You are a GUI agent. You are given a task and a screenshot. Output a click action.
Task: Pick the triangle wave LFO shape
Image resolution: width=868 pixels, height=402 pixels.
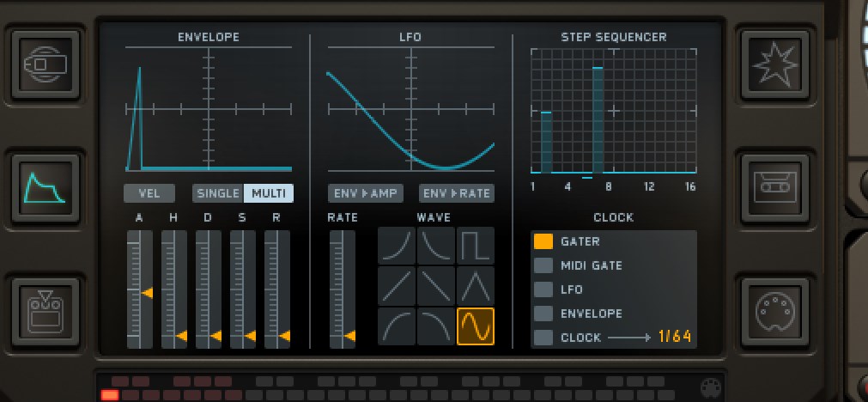point(475,286)
